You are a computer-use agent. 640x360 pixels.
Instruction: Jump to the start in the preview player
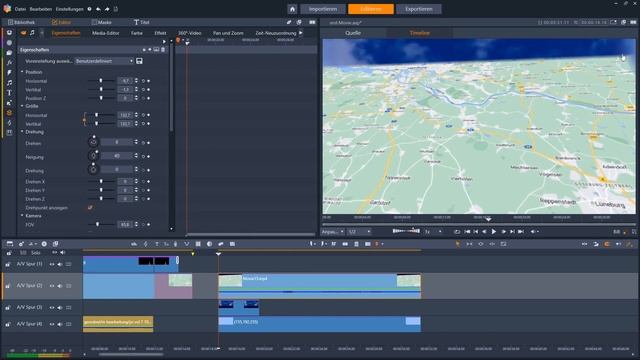pyautogui.click(x=467, y=231)
